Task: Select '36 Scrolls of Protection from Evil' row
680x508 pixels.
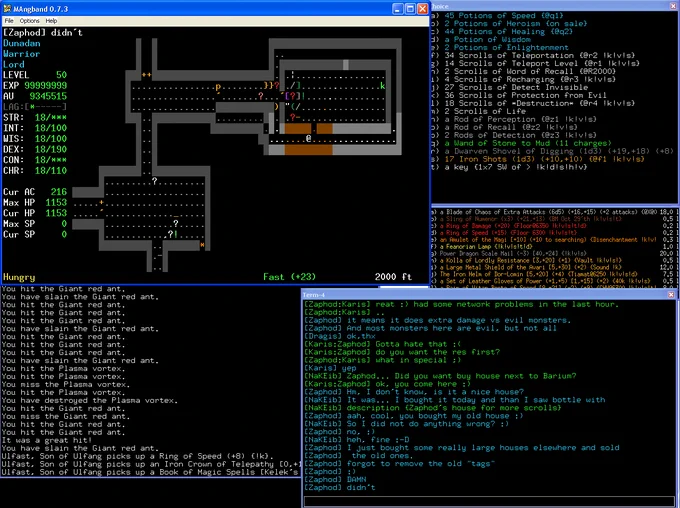Action: coord(519,95)
